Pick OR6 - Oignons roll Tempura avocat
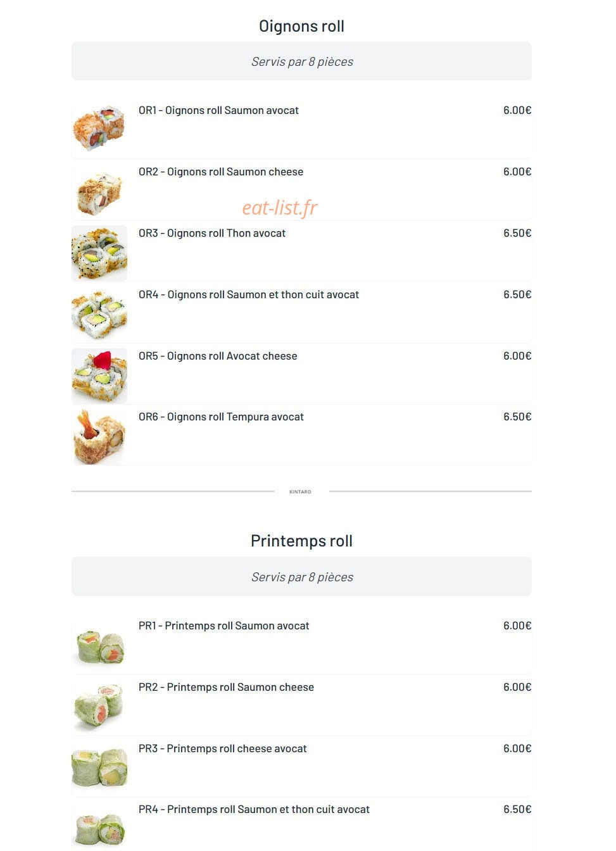Viewport: 616px width, 851px height. (x=221, y=417)
